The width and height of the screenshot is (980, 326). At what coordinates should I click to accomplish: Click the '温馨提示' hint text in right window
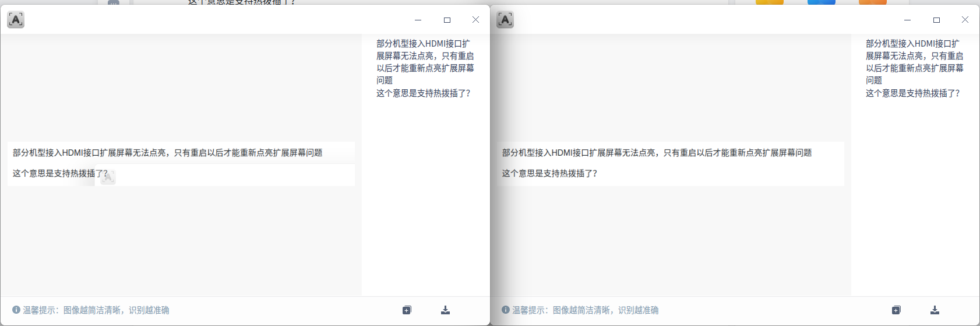[x=586, y=310]
